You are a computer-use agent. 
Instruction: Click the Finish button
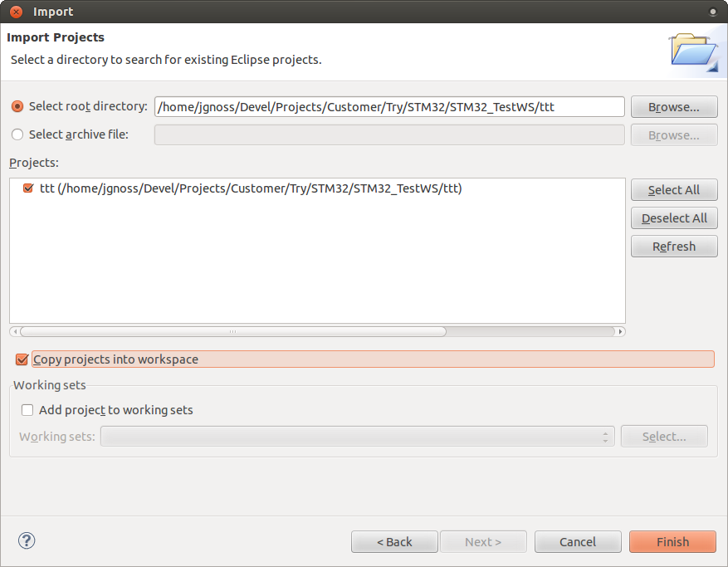(672, 542)
